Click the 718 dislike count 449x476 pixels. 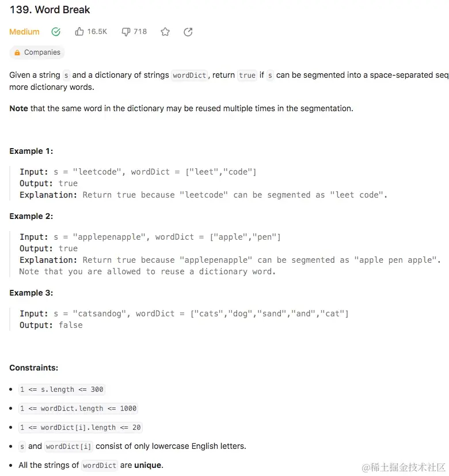coord(140,32)
